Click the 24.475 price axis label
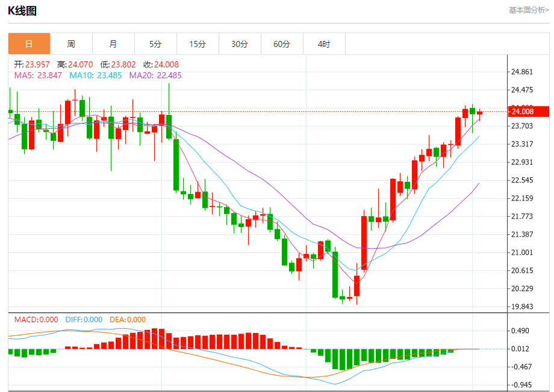The height and width of the screenshot is (392, 554). tap(522, 90)
